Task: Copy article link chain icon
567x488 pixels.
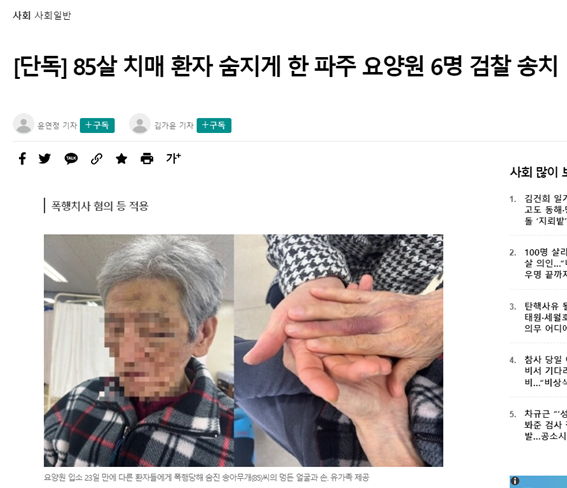Action: coord(97,159)
